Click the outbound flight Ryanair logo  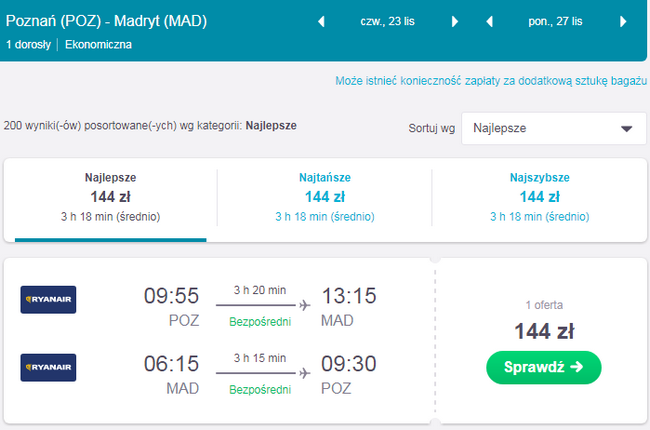tap(48, 299)
